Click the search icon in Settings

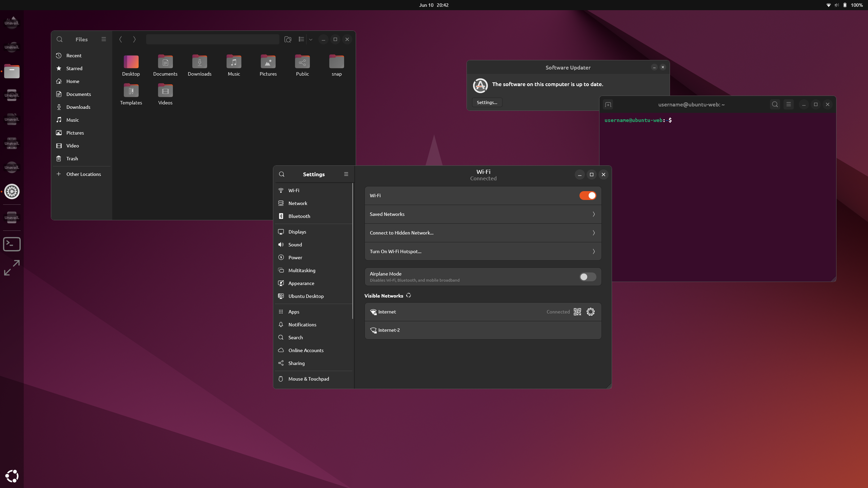tap(281, 174)
